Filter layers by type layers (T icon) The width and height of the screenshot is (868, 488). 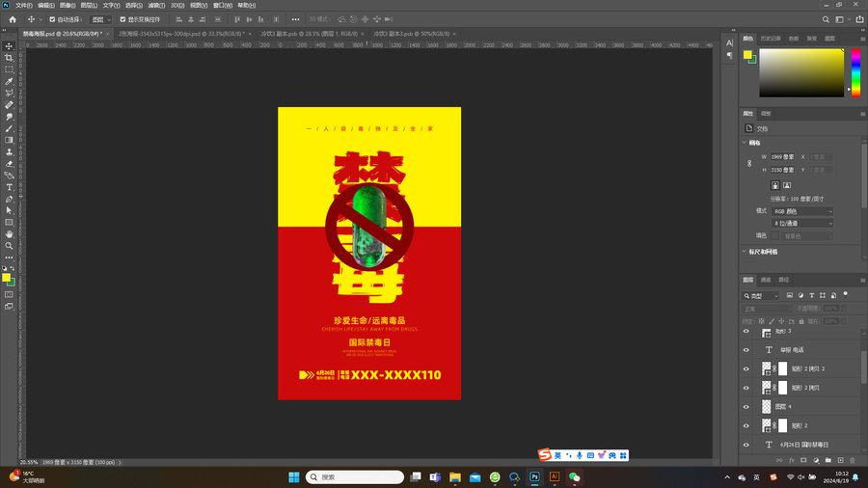811,295
